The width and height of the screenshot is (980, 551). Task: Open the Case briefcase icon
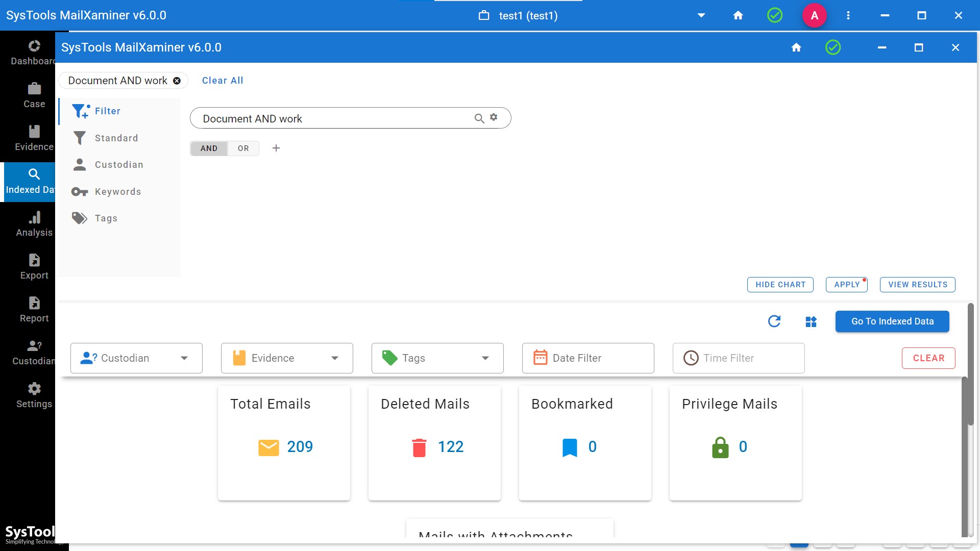pyautogui.click(x=34, y=89)
